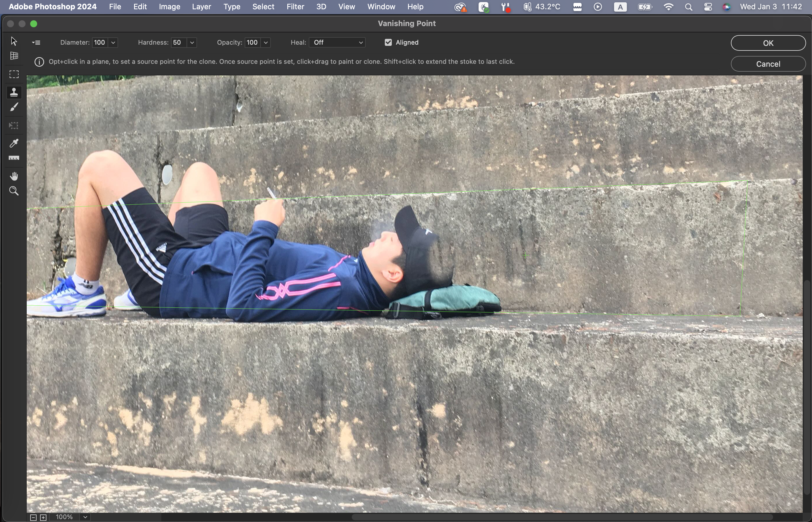
Task: Select the Create Plane grid tool
Action: point(14,56)
